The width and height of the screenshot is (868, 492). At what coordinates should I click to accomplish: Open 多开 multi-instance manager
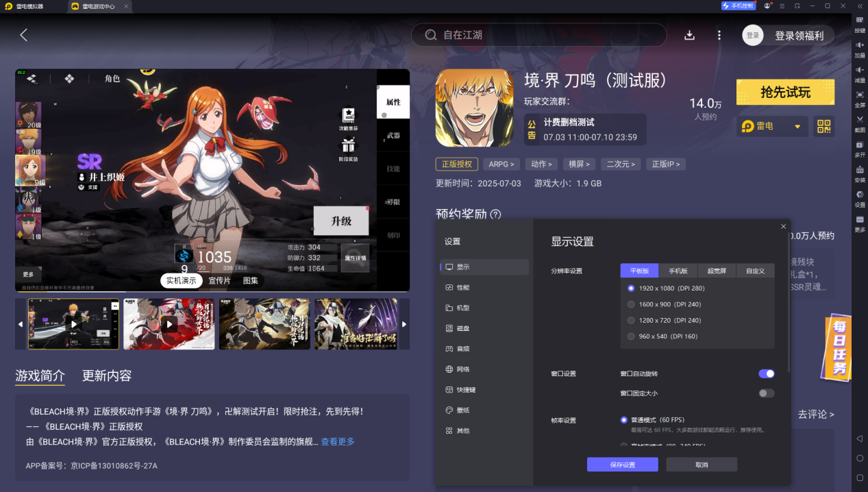coord(860,149)
